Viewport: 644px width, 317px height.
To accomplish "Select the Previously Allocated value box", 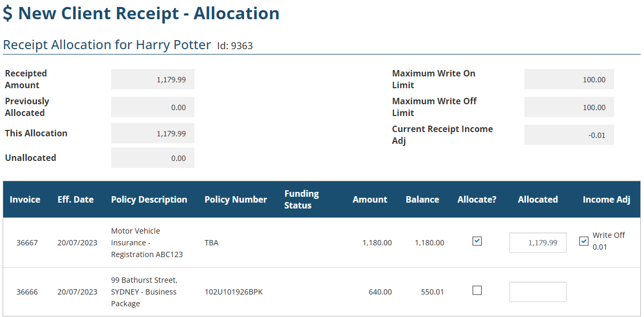I will coord(153,107).
